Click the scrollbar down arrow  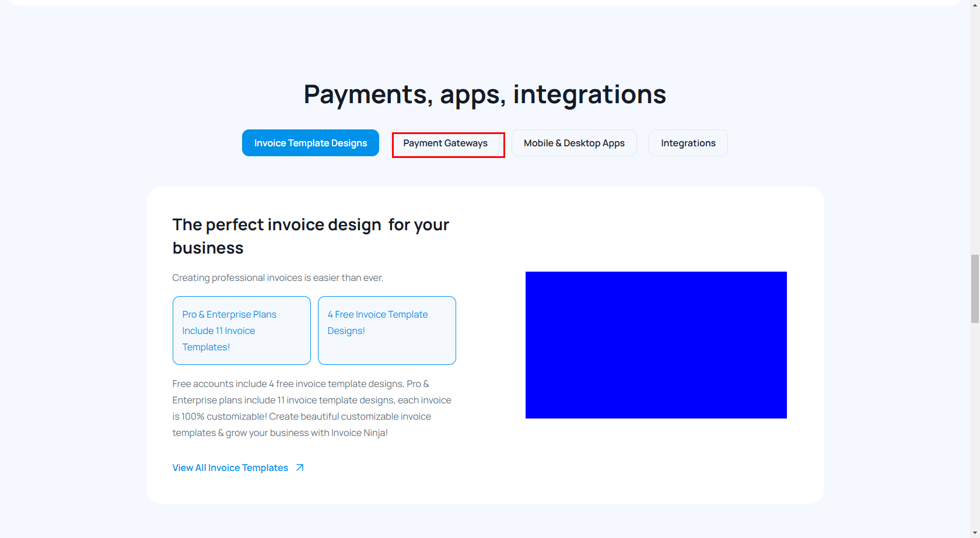tap(975, 533)
